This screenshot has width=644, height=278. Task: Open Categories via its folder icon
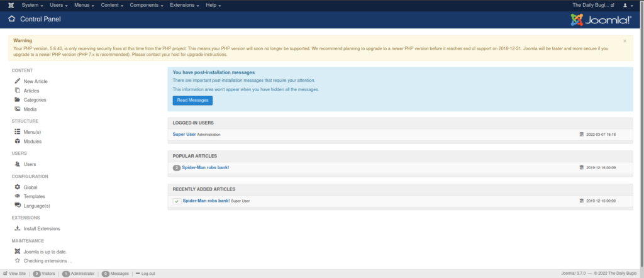click(17, 99)
